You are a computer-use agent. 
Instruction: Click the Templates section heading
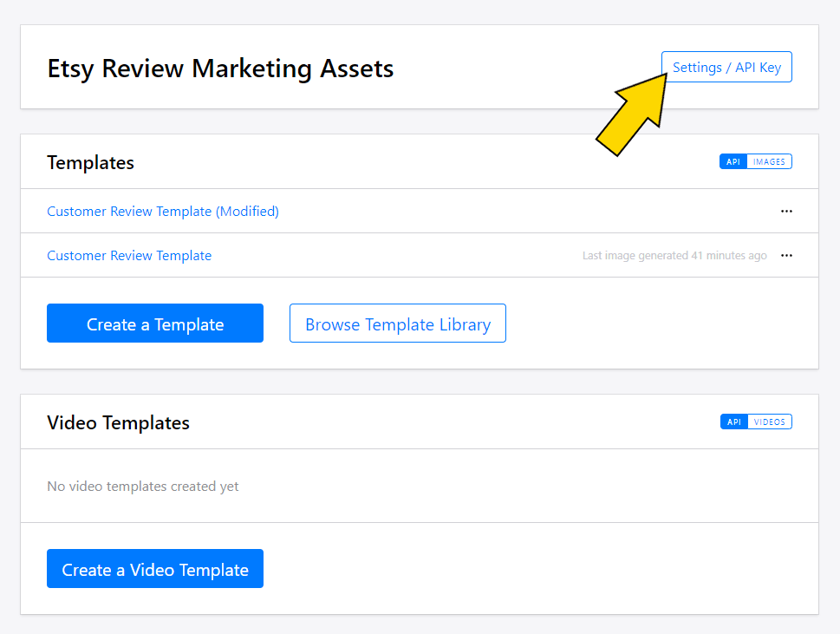(x=90, y=162)
